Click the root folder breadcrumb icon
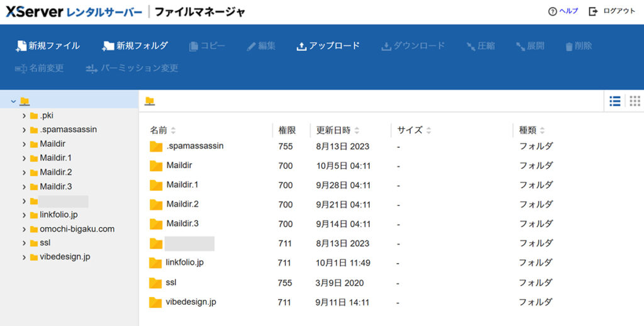Screen dimensions: 644x326 click(x=150, y=101)
